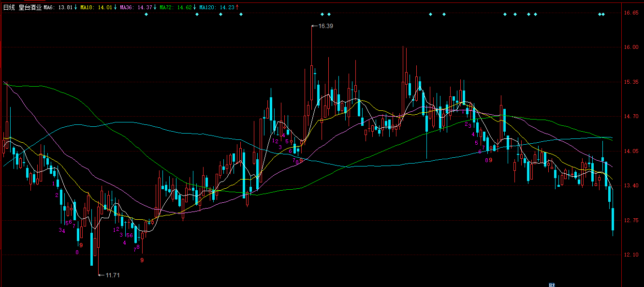
Task: Click the leftmost cyan diamond info marker
Action: [146, 15]
